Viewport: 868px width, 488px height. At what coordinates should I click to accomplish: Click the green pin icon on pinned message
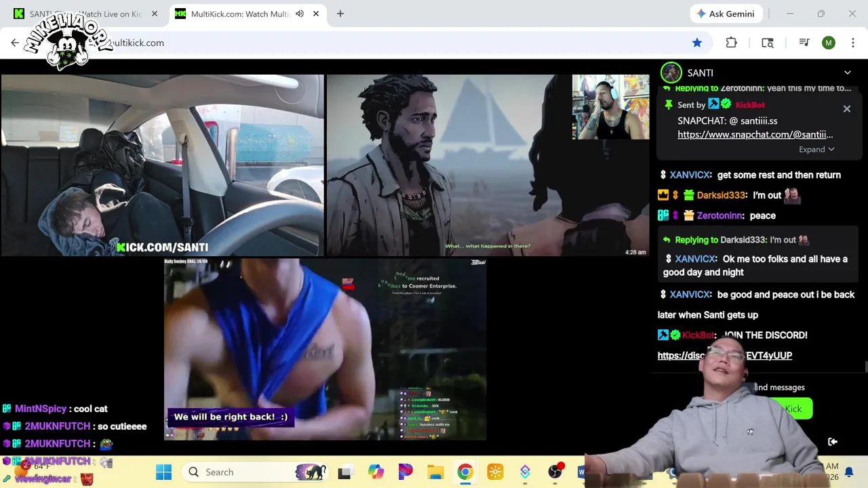(669, 104)
